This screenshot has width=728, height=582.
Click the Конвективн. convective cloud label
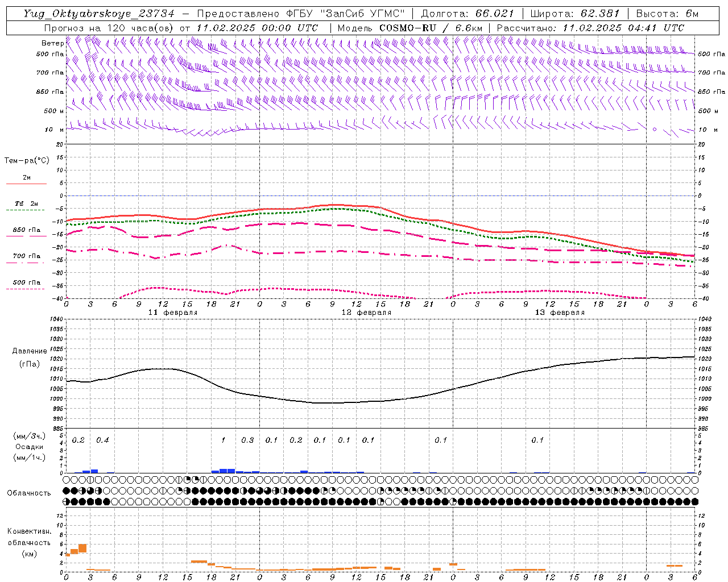click(x=29, y=531)
